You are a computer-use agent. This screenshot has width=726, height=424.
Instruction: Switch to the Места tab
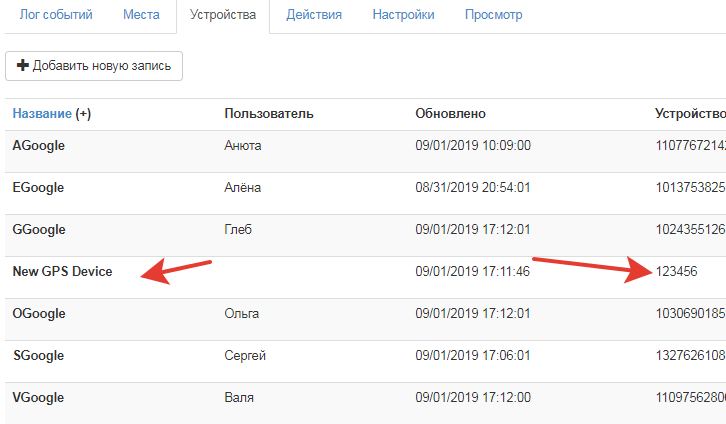[x=141, y=15]
